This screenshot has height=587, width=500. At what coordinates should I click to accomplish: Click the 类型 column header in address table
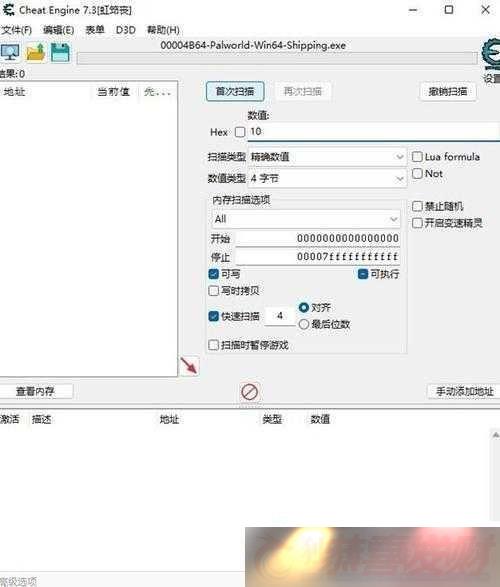click(272, 419)
